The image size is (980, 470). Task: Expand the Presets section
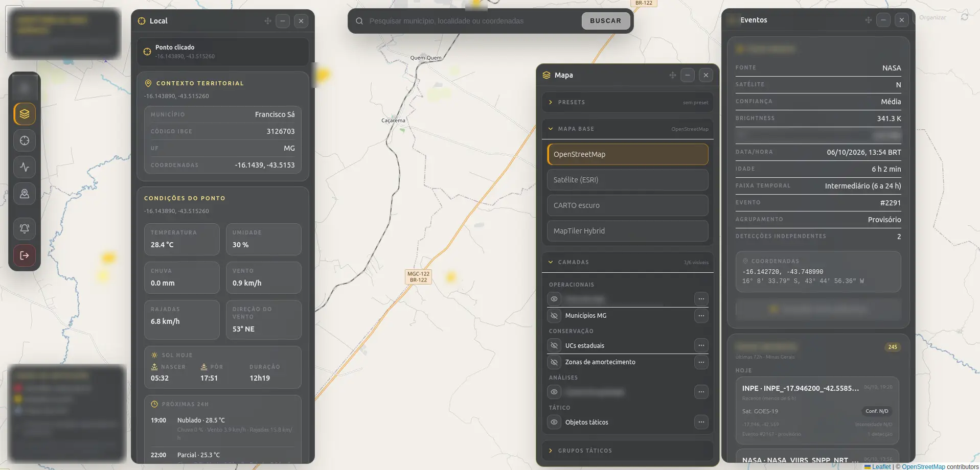(x=628, y=102)
